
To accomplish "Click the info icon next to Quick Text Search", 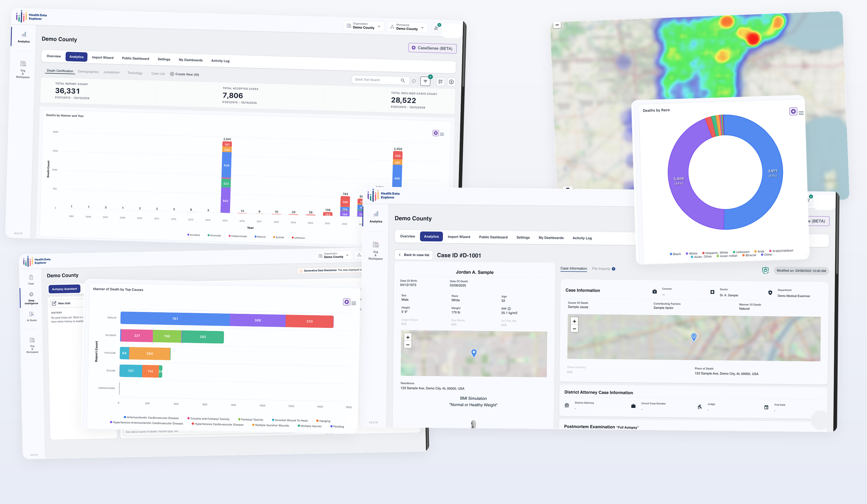I will [414, 81].
